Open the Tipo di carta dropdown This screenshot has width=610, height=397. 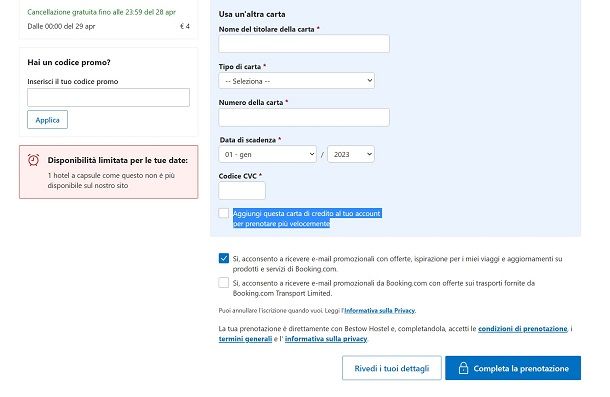296,81
